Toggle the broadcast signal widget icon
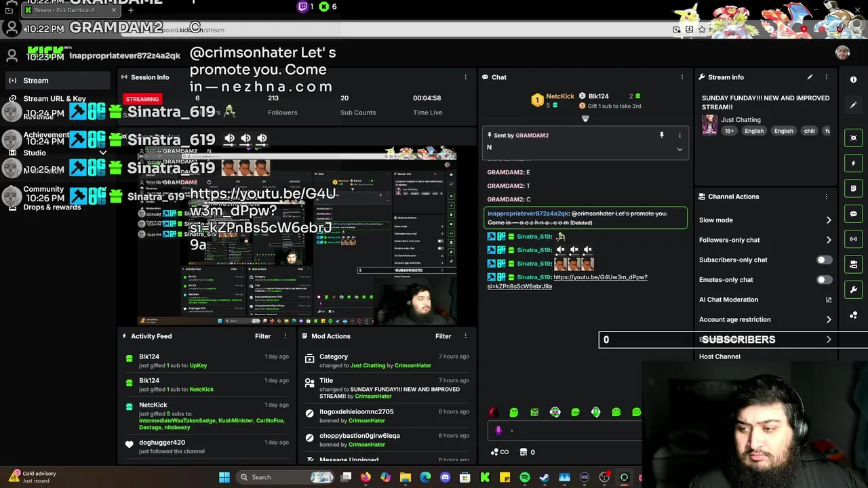 point(853,239)
